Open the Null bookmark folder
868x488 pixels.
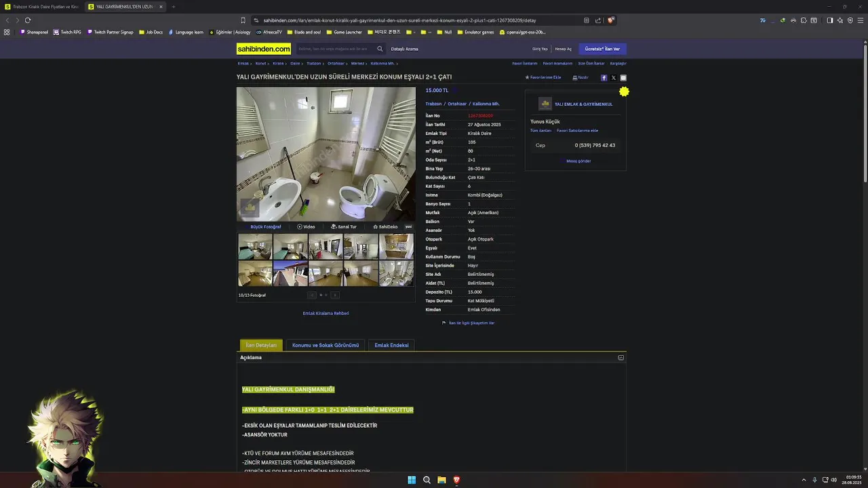(x=444, y=32)
